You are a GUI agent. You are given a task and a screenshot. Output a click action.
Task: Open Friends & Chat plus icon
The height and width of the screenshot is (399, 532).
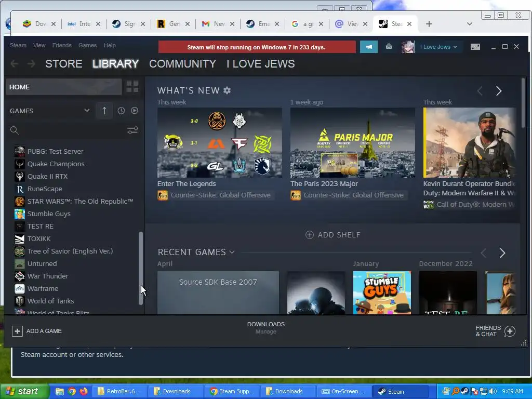(510, 331)
